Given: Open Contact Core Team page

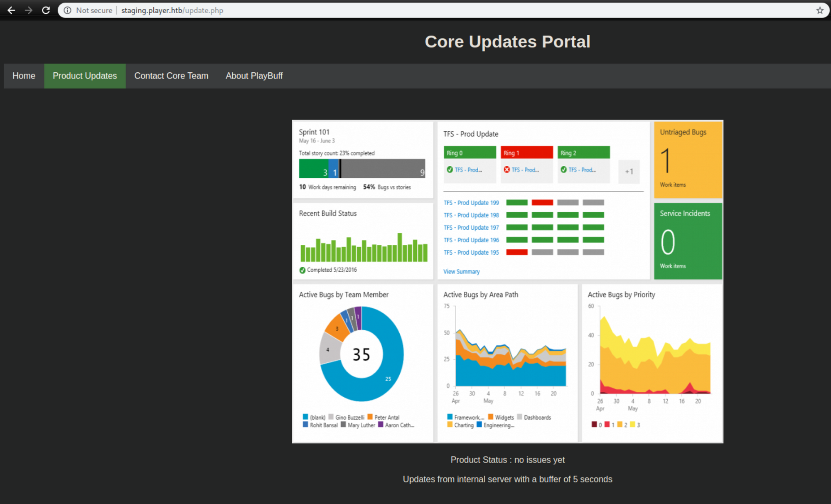Looking at the screenshot, I should coord(171,76).
